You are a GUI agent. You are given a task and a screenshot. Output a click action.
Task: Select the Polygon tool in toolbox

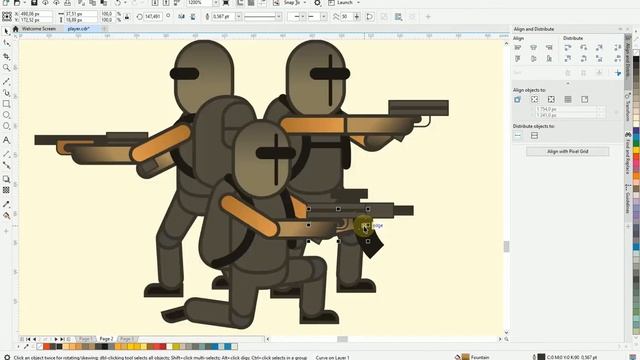pos(6,126)
